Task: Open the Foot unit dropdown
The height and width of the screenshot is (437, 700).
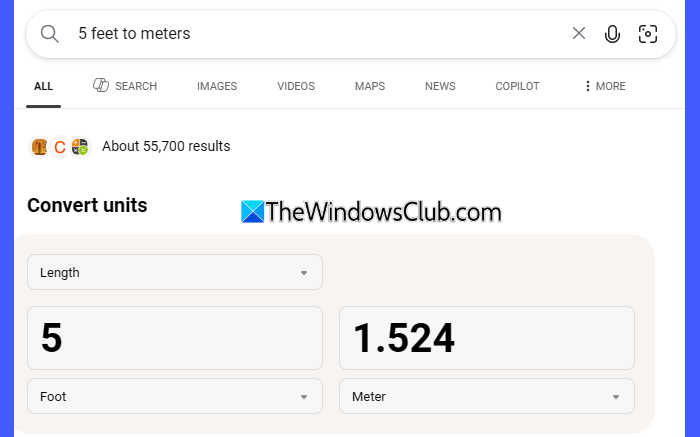Action: click(x=175, y=396)
